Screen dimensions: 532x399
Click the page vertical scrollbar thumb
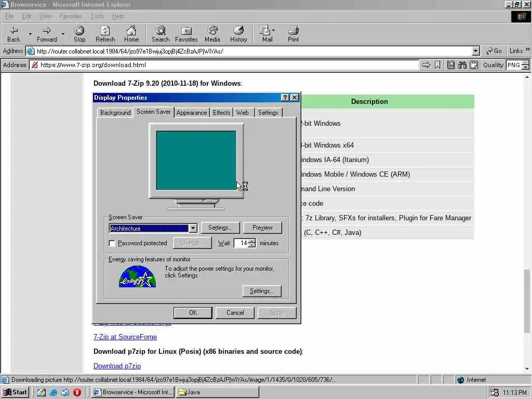pos(527,301)
